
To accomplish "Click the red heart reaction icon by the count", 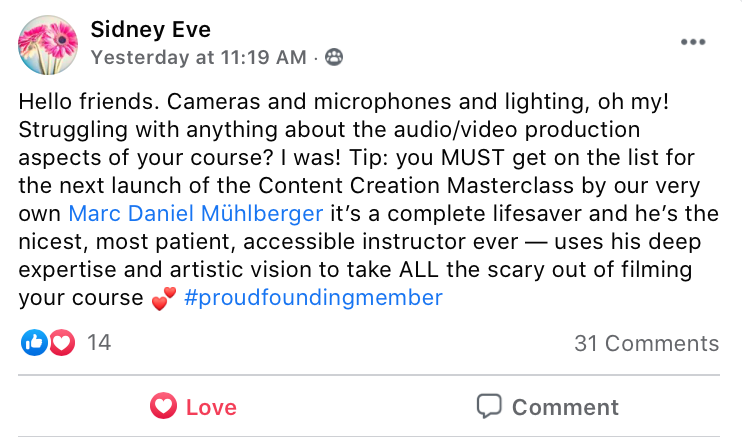I will [x=62, y=342].
